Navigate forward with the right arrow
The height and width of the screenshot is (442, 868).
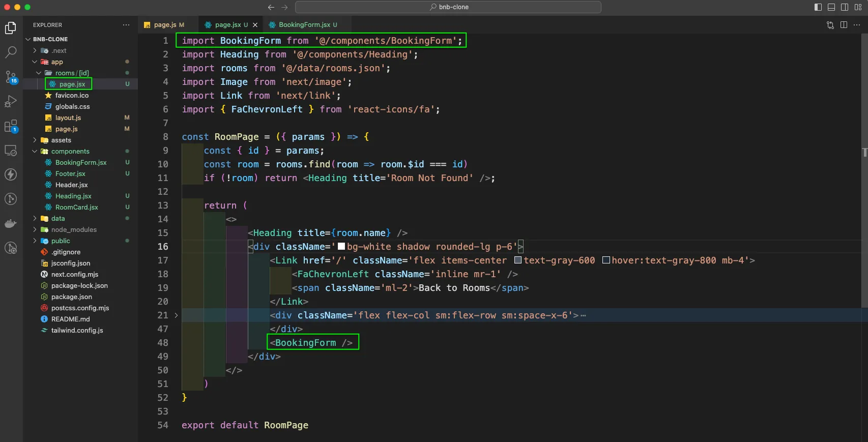(284, 7)
